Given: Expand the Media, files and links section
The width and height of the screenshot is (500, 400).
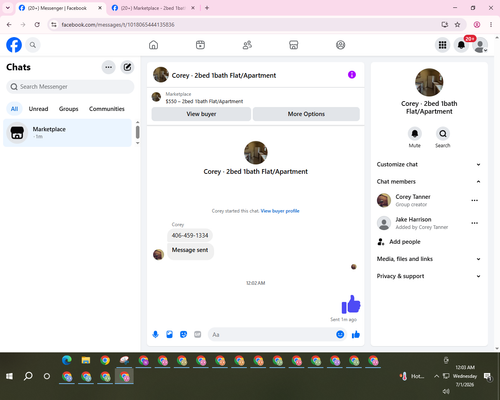Looking at the screenshot, I should 429,259.
